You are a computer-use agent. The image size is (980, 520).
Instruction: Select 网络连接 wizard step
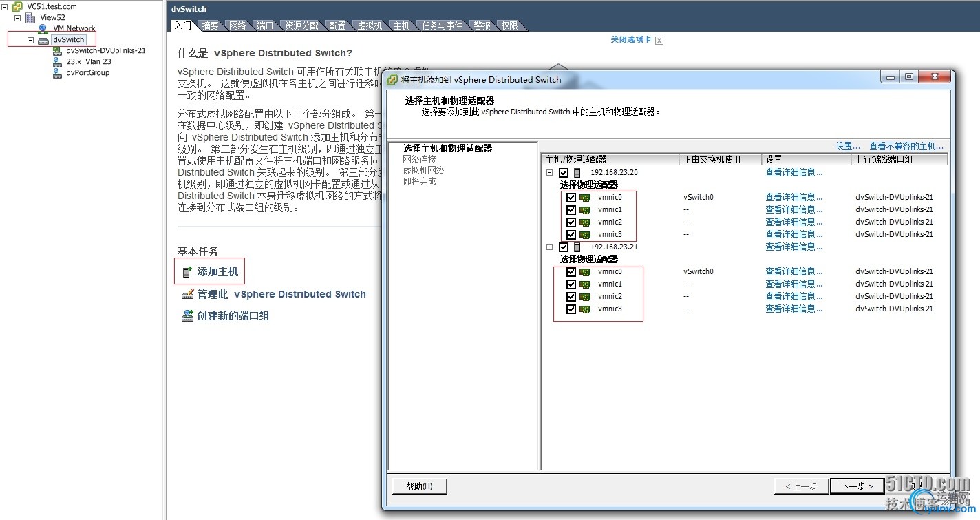pyautogui.click(x=419, y=159)
